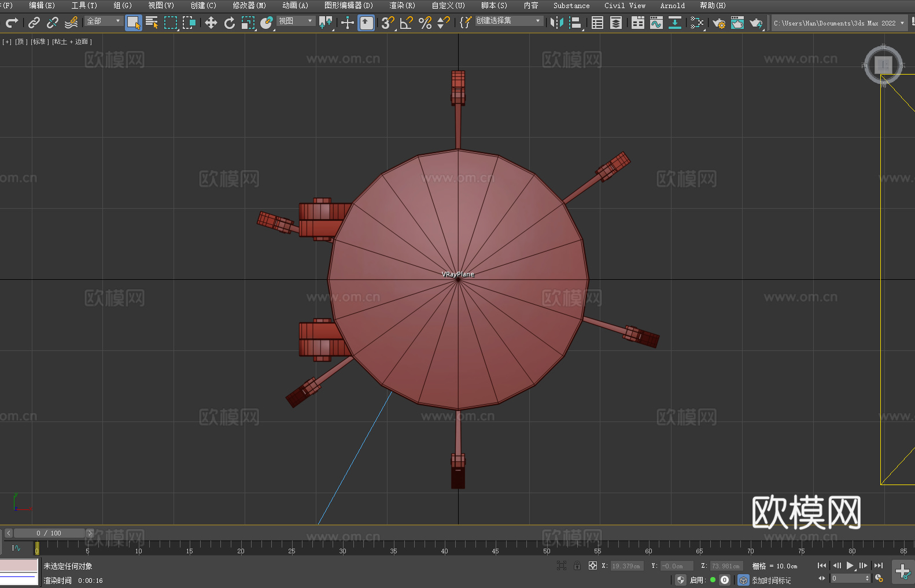Click Bind to Space Warp icon

(x=71, y=23)
